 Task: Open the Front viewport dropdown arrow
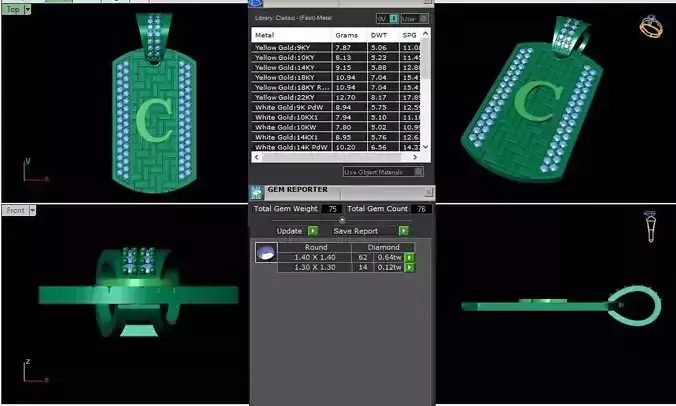click(x=32, y=210)
